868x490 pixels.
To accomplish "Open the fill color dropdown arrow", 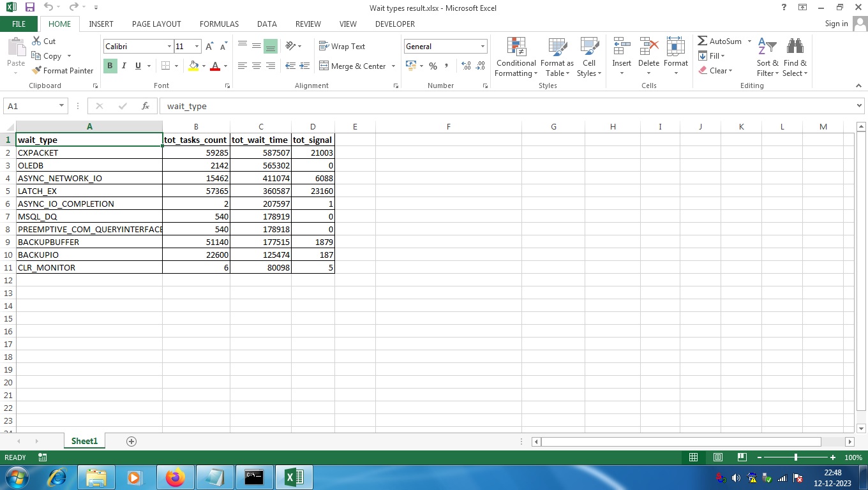I will (x=204, y=66).
